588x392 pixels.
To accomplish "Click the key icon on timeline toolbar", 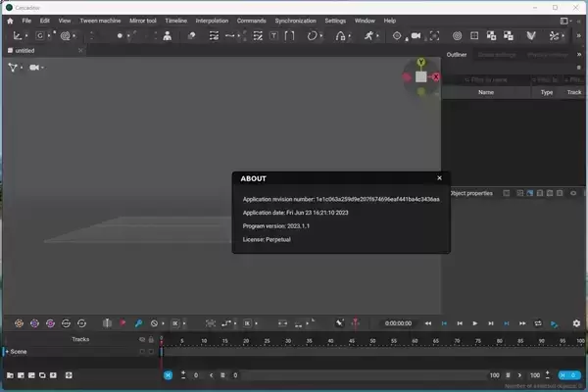I will [138, 322].
